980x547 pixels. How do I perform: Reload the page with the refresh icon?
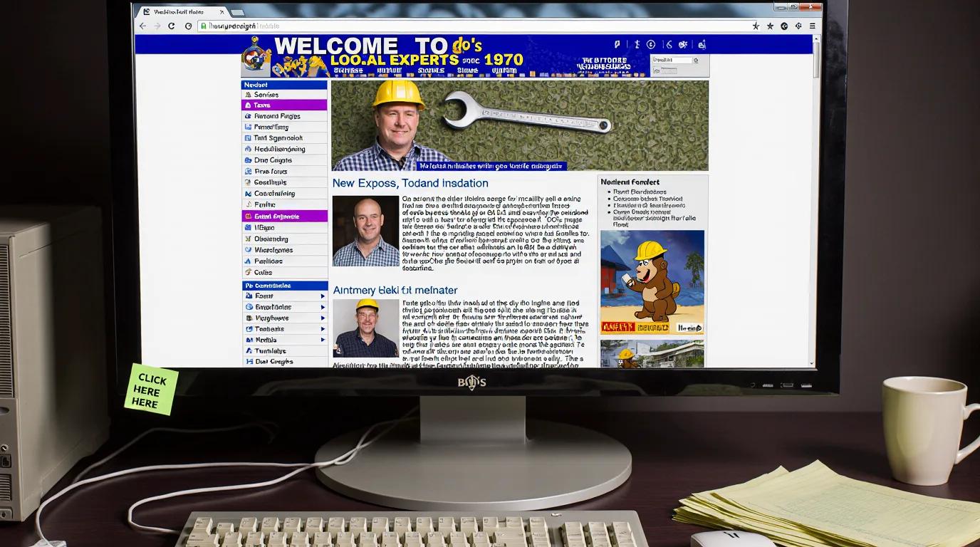171,26
